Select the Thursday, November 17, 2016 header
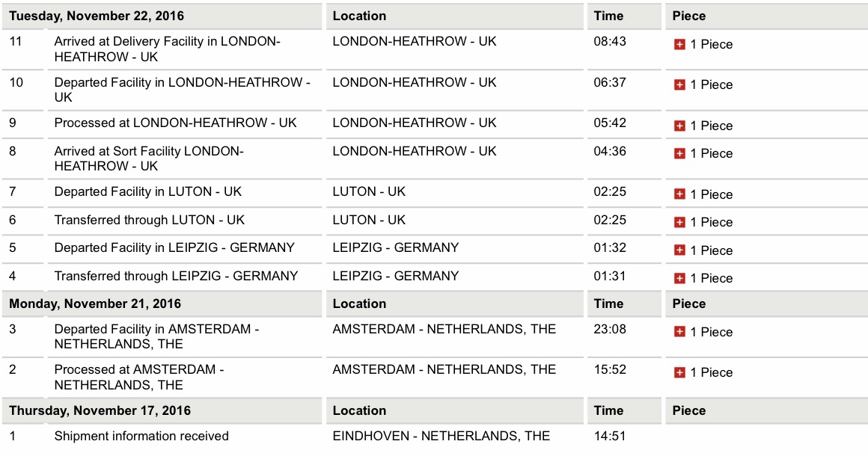Viewport: 868px width, 456px height. point(100,410)
